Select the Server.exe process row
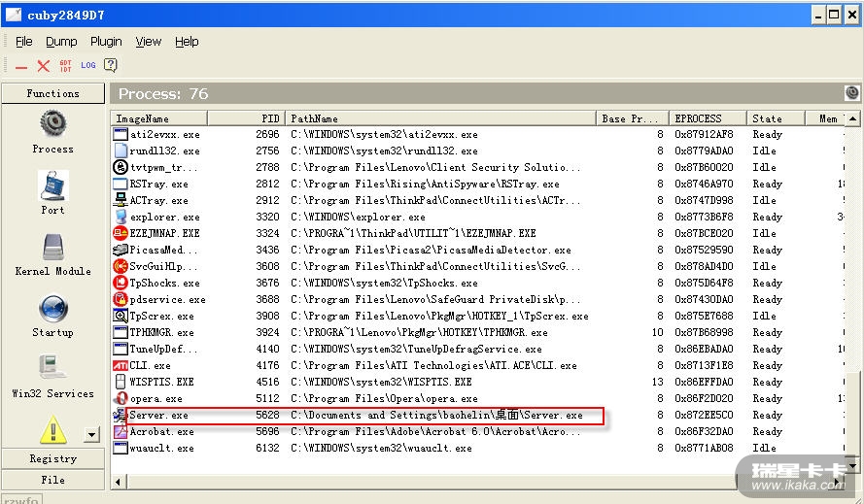This screenshot has height=504, width=864. click(358, 416)
